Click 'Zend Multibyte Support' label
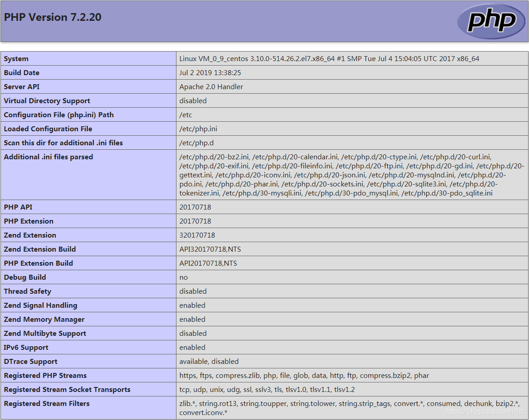529x420 pixels. coord(45,333)
